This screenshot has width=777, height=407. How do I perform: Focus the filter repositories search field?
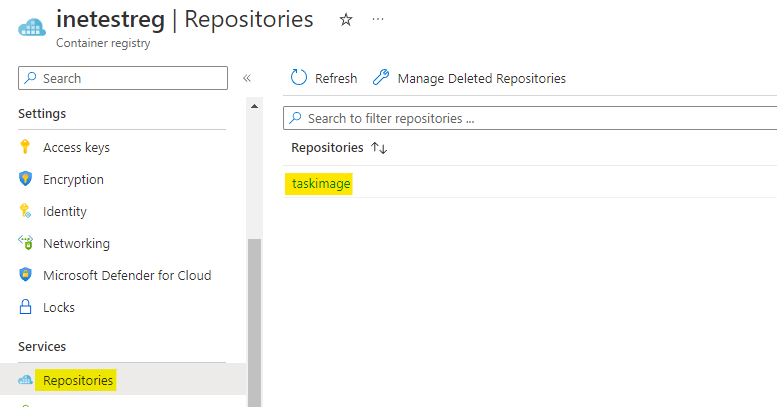tap(530, 118)
